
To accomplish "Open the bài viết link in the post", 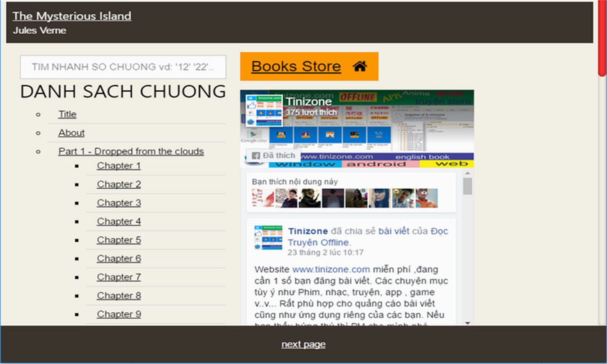I will pos(394,231).
